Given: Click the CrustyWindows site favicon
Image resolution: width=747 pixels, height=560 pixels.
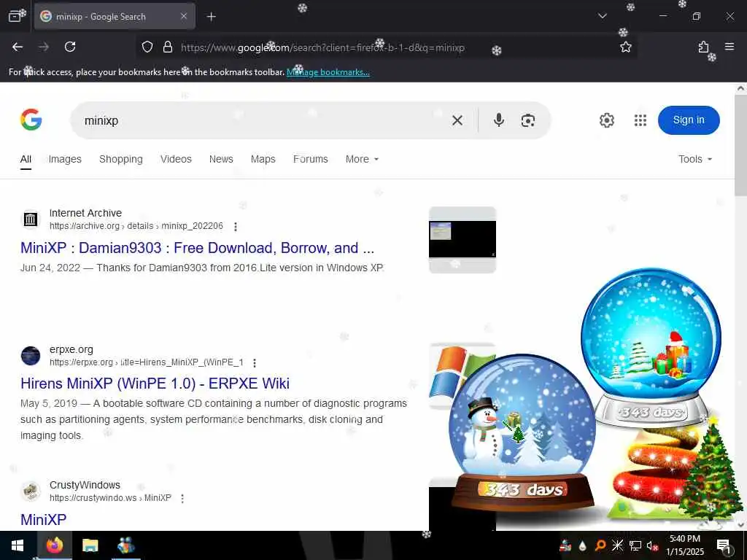Looking at the screenshot, I should (31, 491).
